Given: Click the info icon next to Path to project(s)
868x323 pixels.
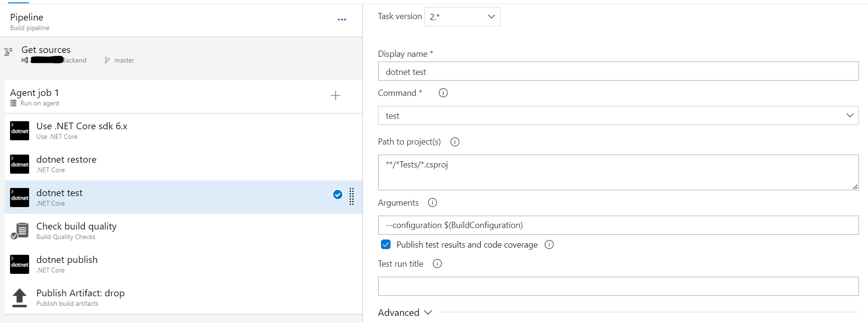Looking at the screenshot, I should coord(455,142).
